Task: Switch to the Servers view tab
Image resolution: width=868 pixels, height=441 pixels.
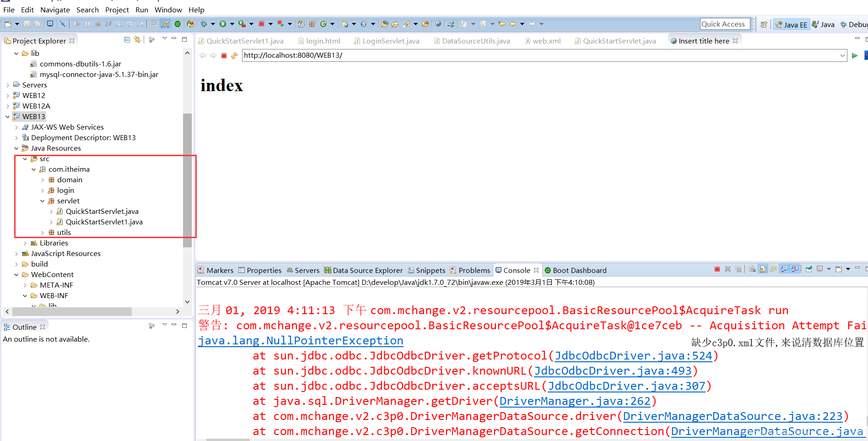Action: 303,271
